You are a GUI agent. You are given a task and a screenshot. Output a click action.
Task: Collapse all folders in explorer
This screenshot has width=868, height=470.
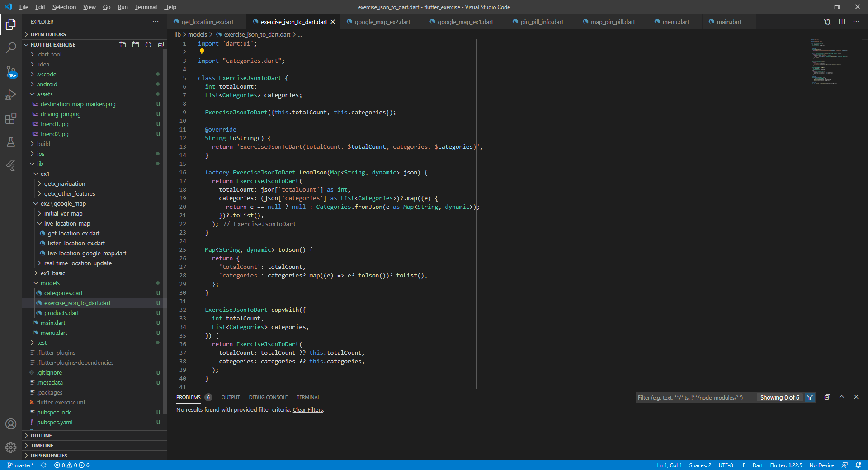point(161,44)
